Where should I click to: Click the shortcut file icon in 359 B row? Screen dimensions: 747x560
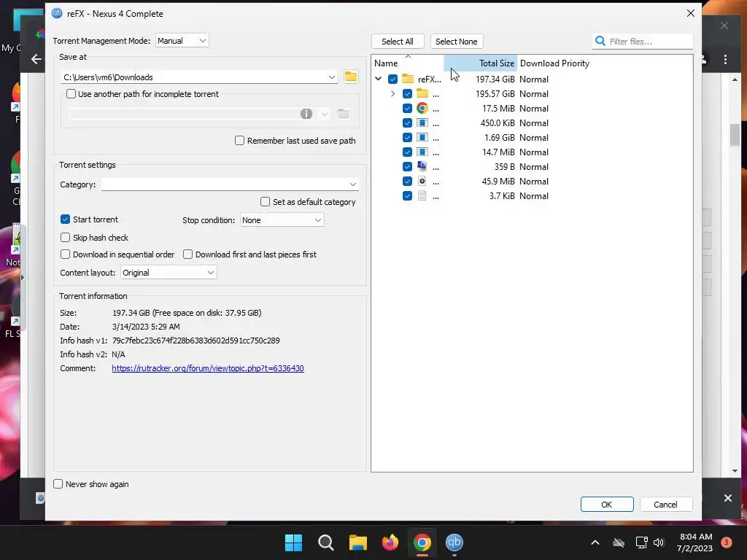[422, 166]
